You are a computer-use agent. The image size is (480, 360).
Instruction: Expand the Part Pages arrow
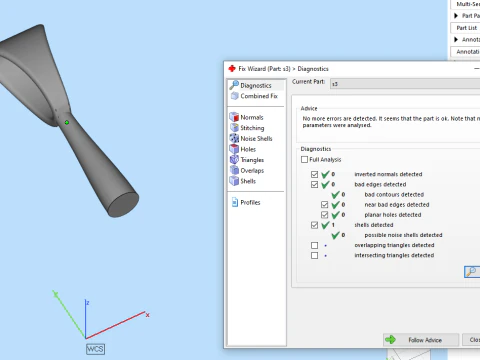tap(456, 16)
